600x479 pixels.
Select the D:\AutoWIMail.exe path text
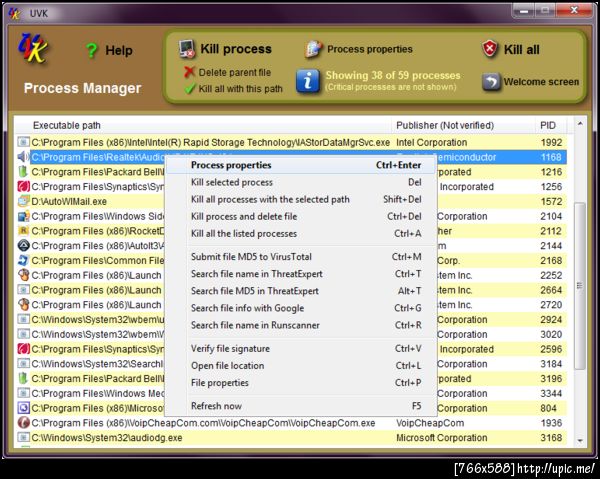(x=69, y=202)
